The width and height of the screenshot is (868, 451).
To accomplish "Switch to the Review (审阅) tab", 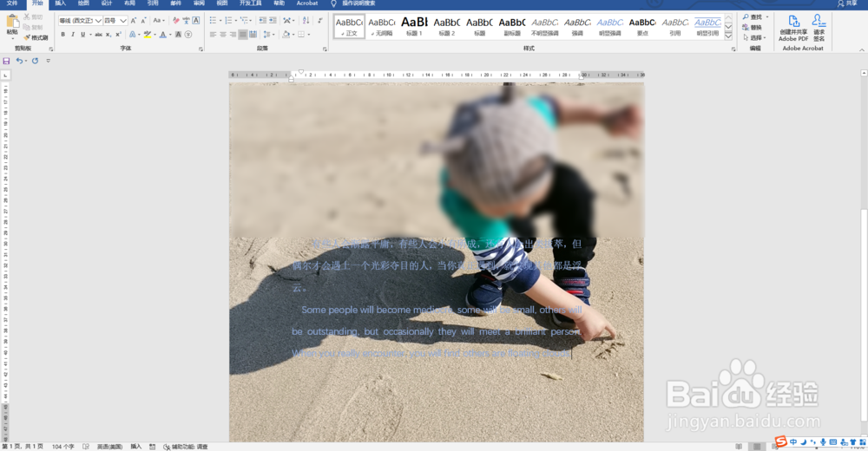I will 199,3.
